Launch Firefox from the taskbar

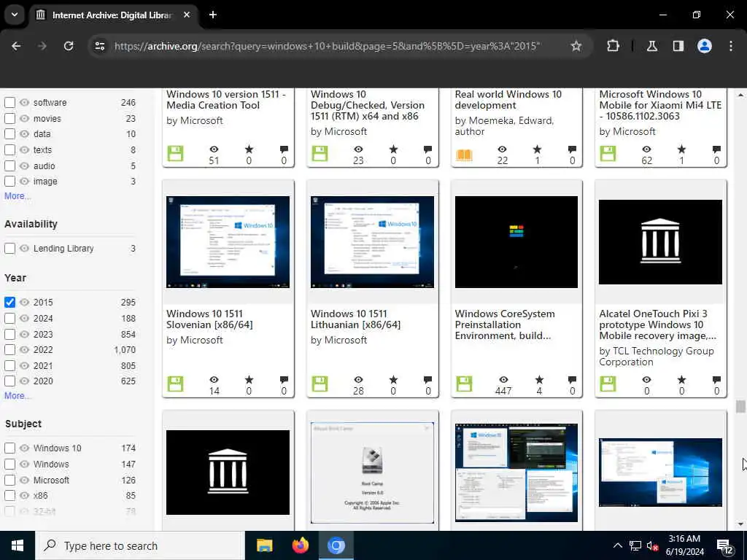pos(300,545)
